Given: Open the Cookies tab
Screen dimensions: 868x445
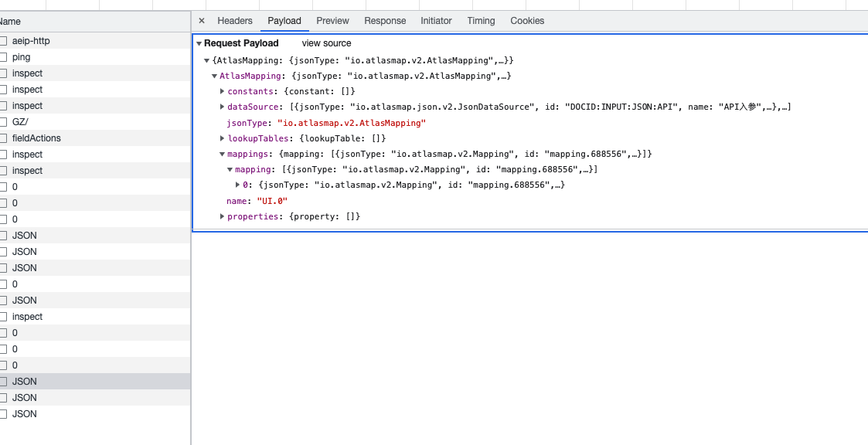Looking at the screenshot, I should [527, 21].
